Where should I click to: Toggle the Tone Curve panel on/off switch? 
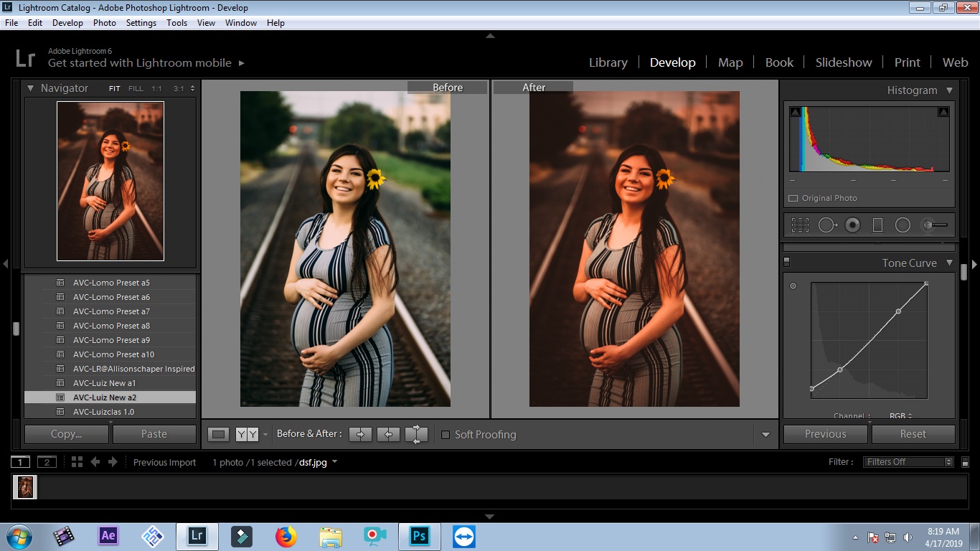pos(786,262)
